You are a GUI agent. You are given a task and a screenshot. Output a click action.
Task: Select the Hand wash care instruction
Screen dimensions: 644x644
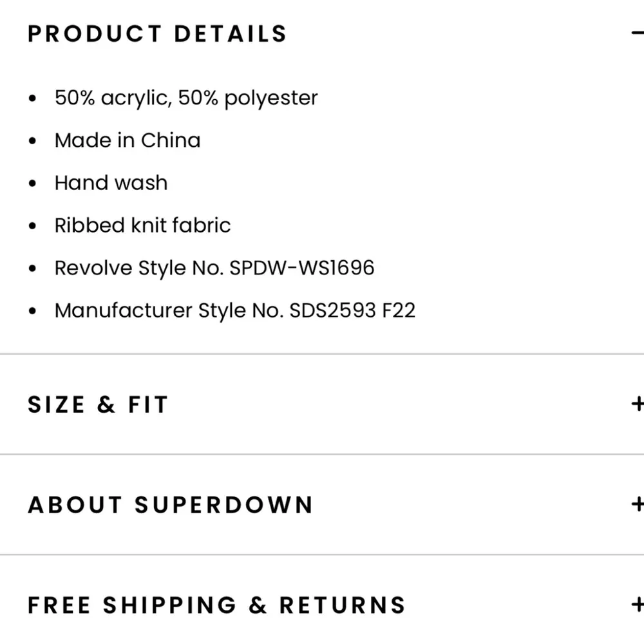click(x=111, y=182)
